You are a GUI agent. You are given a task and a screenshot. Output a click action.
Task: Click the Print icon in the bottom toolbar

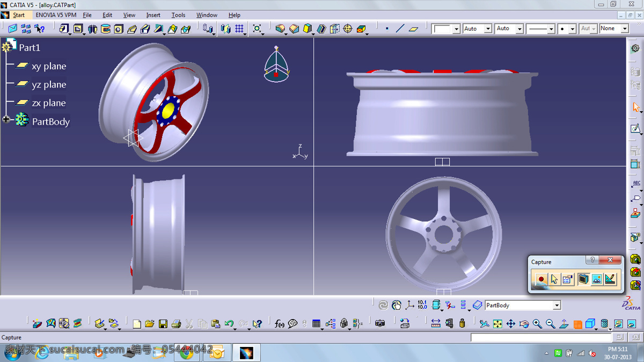tap(175, 324)
